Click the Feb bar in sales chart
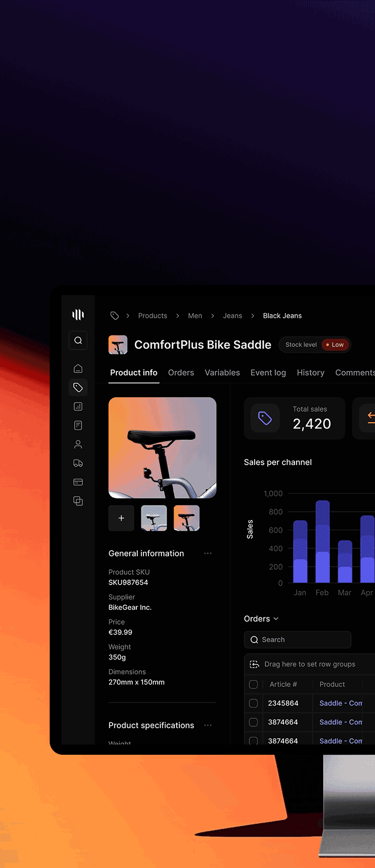The height and width of the screenshot is (868, 375). pos(323,542)
